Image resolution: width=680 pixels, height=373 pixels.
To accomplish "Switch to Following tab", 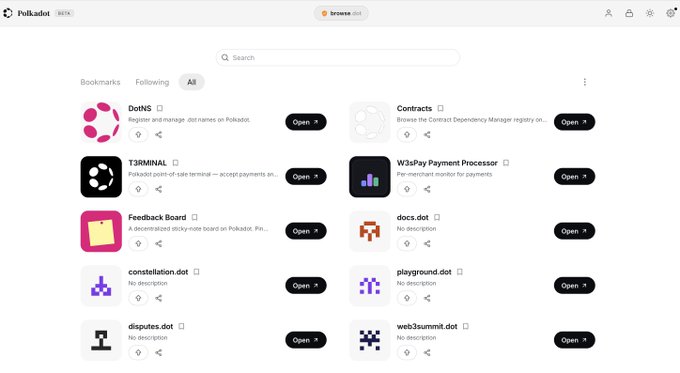I will 152,82.
